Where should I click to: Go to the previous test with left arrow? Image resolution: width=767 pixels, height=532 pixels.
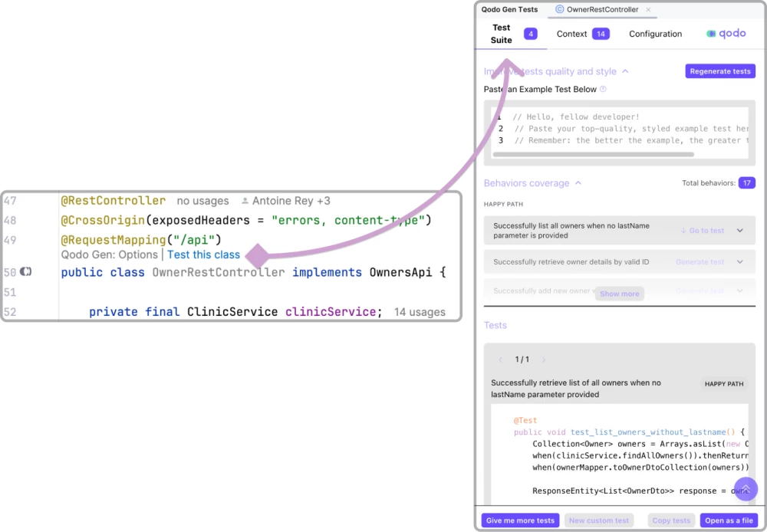501,360
